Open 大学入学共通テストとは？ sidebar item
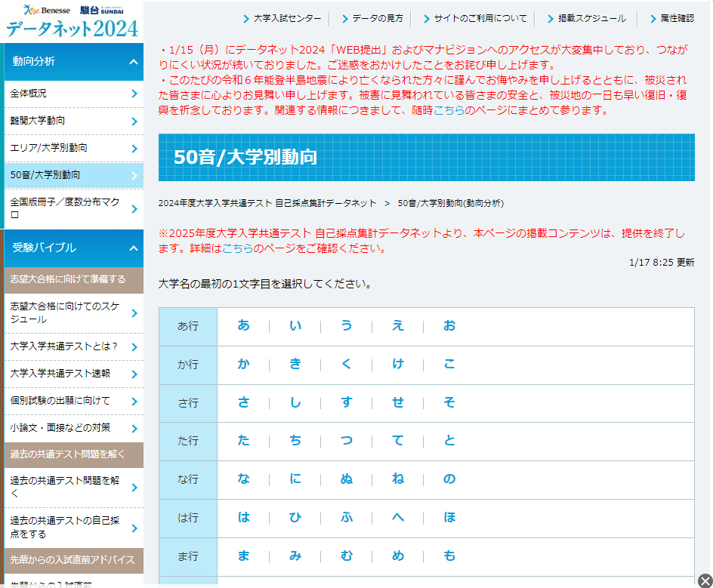713x588 pixels. (74, 346)
